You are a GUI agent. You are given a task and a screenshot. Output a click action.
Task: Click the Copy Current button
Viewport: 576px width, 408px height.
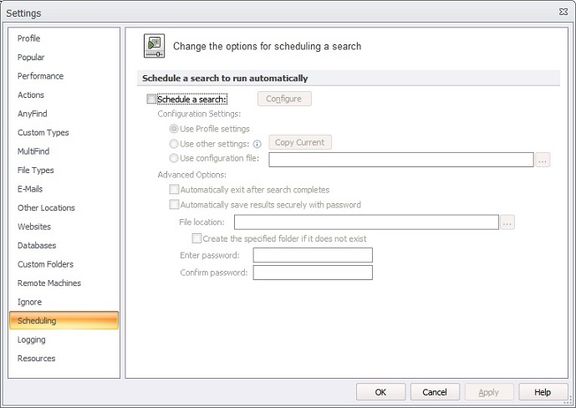coord(300,142)
